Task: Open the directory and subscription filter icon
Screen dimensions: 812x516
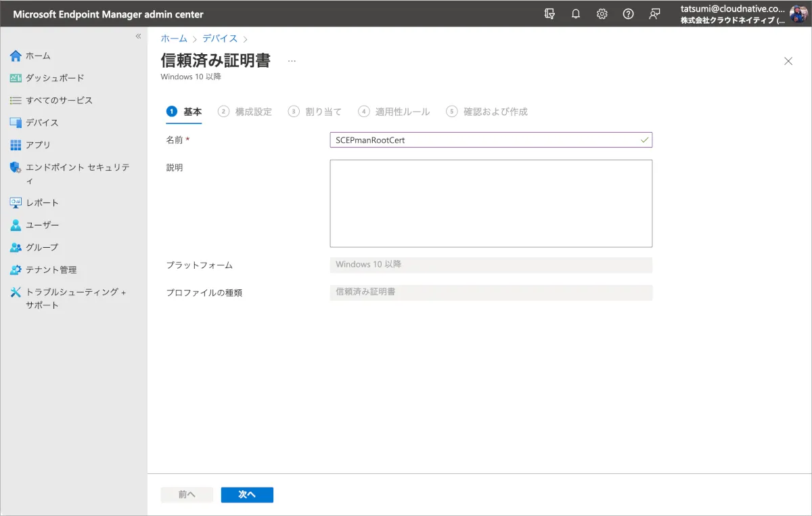Action: coord(549,14)
